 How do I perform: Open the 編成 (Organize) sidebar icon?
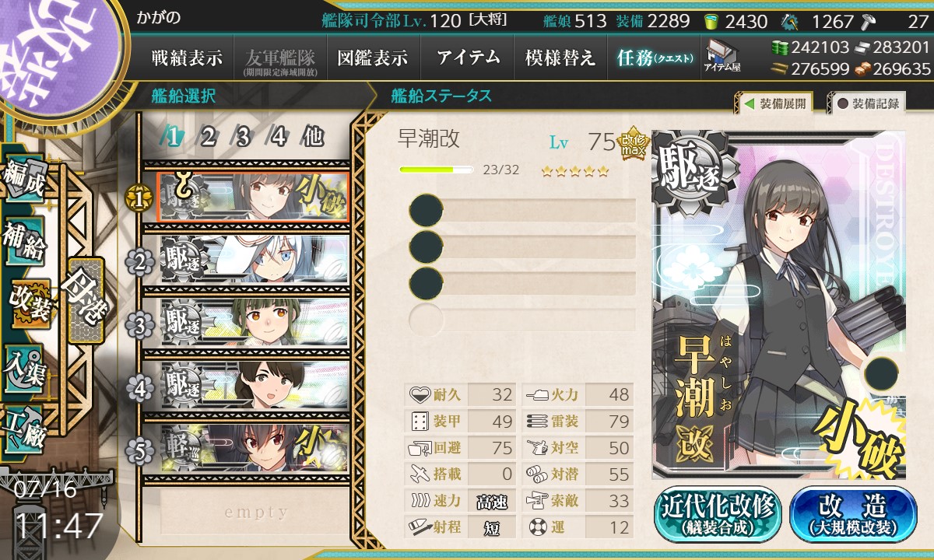(25, 179)
